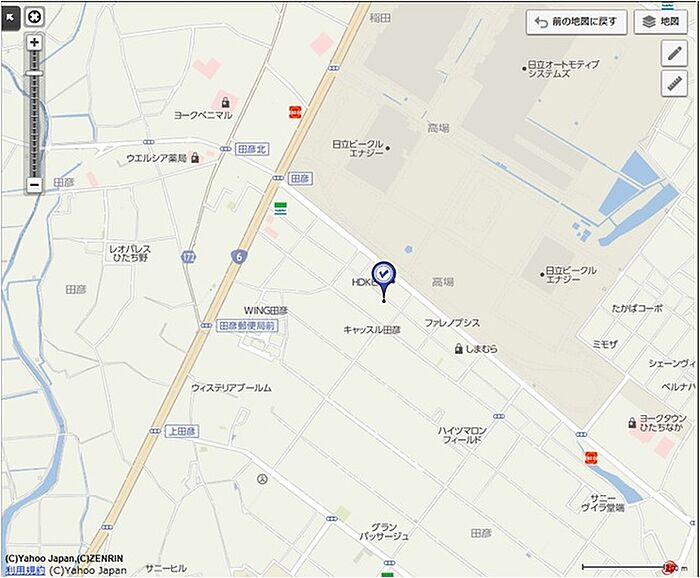Collapse the map controls with arrow icon
Viewport: 700px width, 578px height.
(10, 18)
